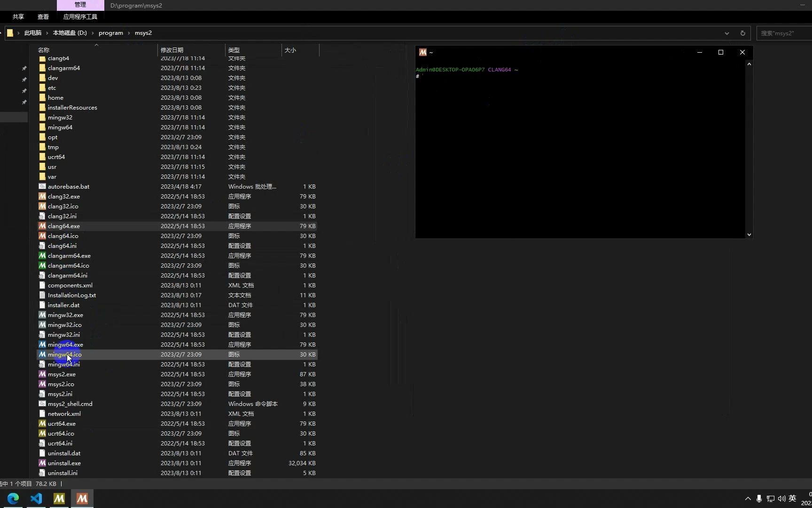The height and width of the screenshot is (508, 812).
Task: Select the components.xml document icon
Action: pos(42,286)
